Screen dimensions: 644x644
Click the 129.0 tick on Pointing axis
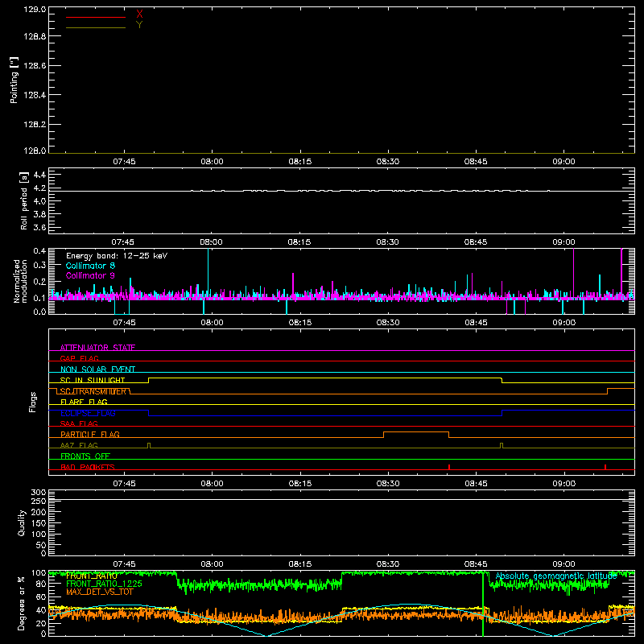(35, 9)
